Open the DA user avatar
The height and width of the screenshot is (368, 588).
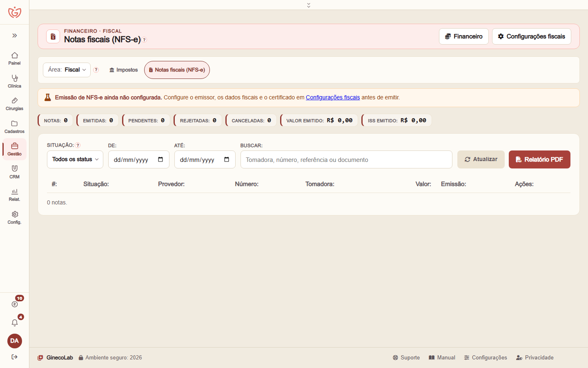(15, 341)
